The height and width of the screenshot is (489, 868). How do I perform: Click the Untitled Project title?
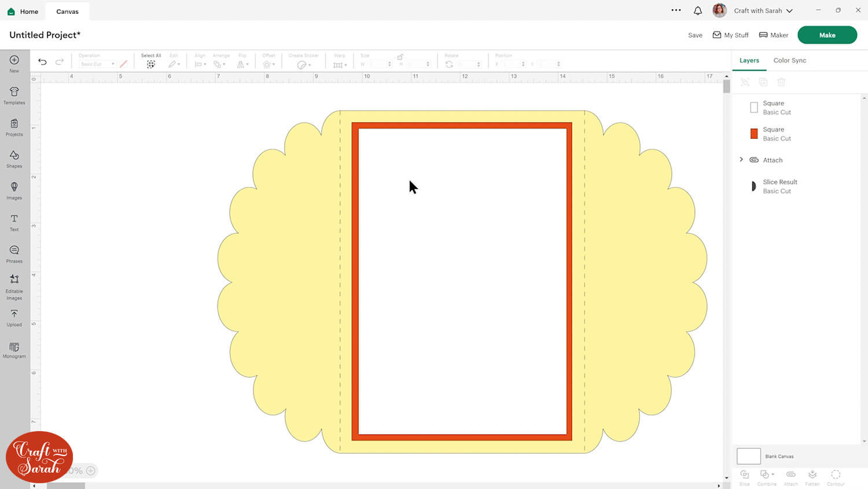pyautogui.click(x=45, y=35)
